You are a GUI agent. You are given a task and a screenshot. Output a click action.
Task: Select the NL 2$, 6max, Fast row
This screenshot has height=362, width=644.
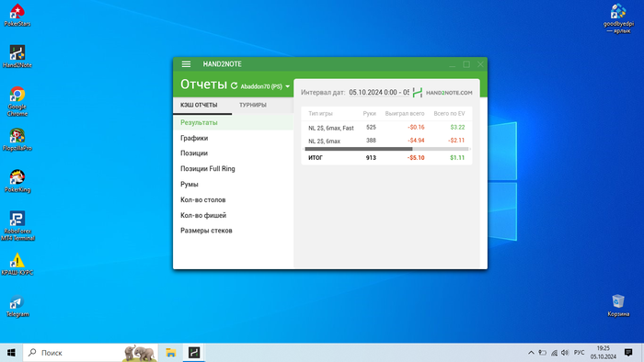386,128
